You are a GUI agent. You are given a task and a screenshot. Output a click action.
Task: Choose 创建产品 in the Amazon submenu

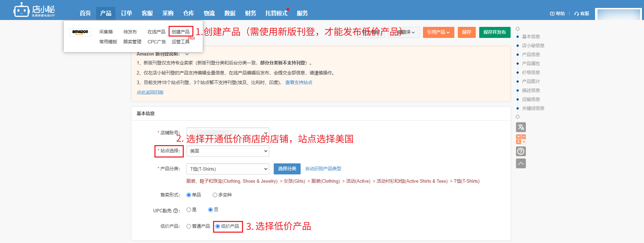pyautogui.click(x=181, y=32)
